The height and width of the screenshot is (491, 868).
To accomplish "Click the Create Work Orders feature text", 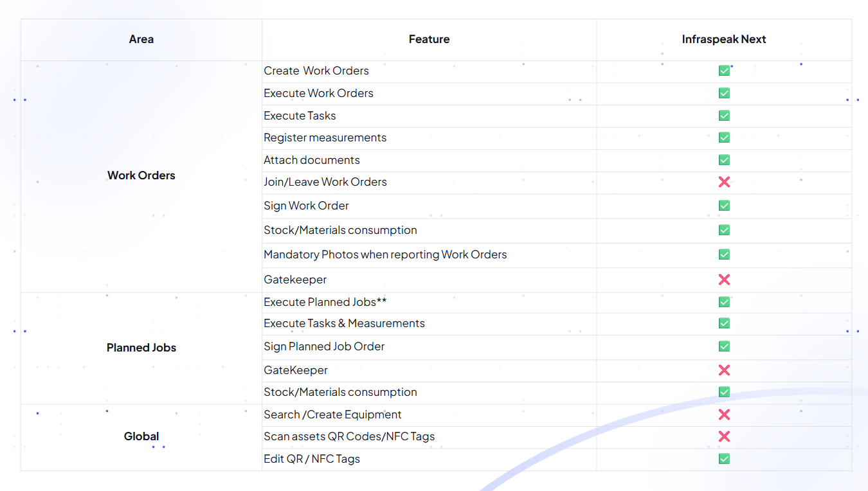I will 316,71.
